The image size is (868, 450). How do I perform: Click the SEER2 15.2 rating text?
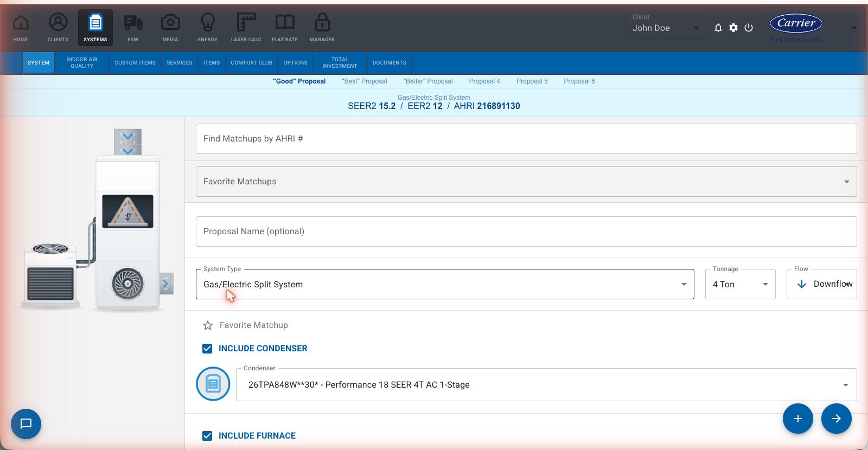click(x=372, y=106)
